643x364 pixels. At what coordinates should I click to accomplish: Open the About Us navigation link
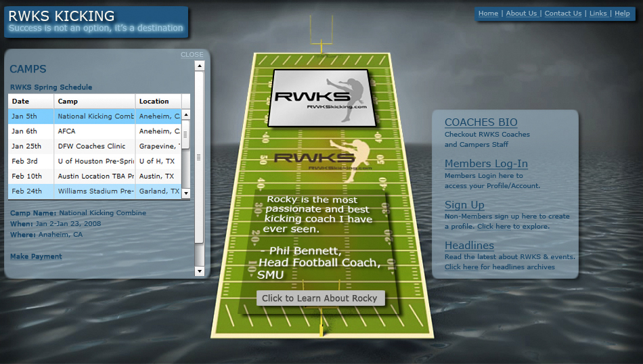point(521,13)
